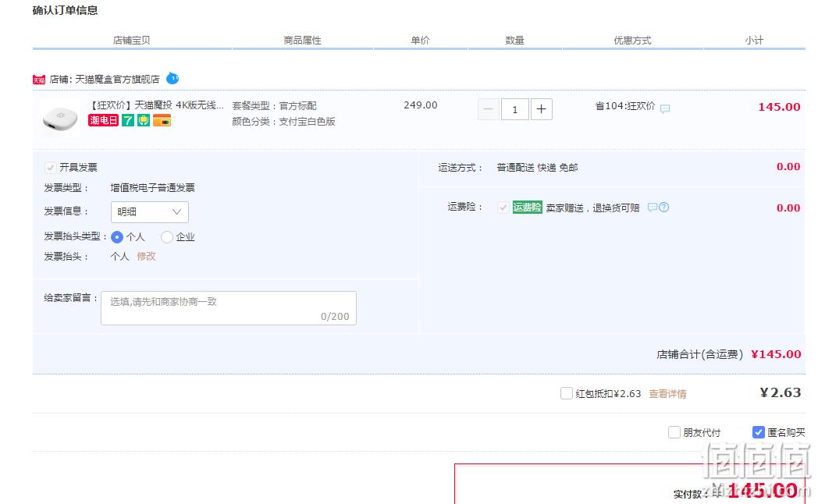This screenshot has height=504, width=818.
Task: Click the Tmall logo icon beside store name
Action: [38, 80]
